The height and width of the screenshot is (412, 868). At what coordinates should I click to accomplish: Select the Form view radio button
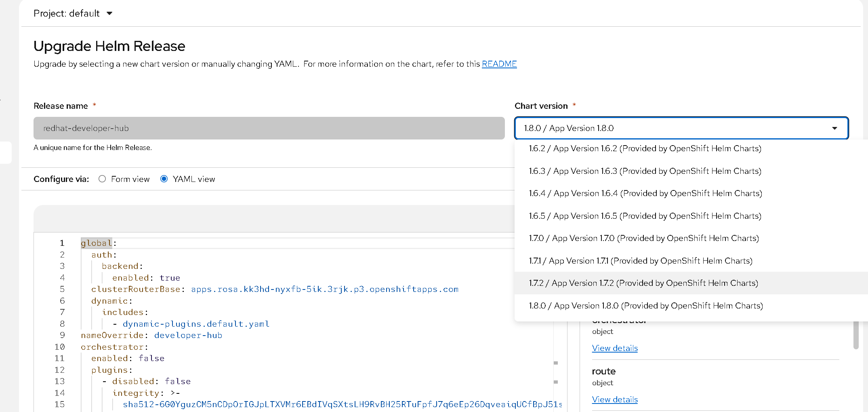click(102, 179)
